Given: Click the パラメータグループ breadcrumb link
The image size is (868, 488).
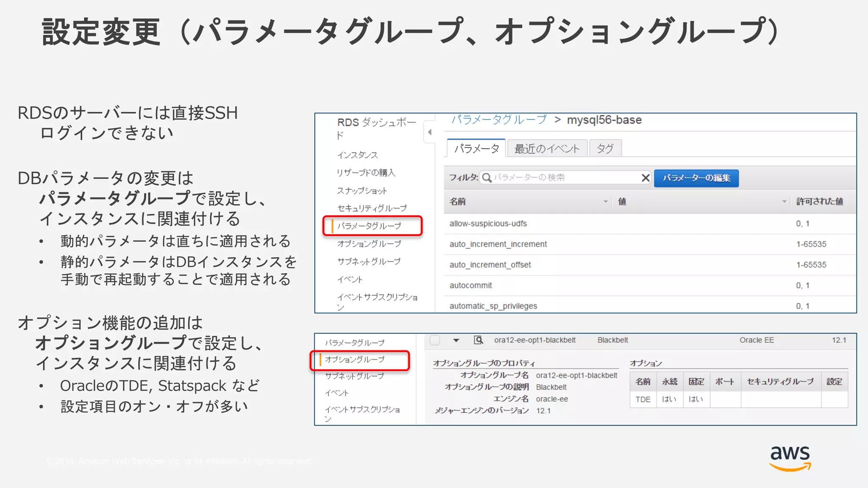Looking at the screenshot, I should 499,120.
